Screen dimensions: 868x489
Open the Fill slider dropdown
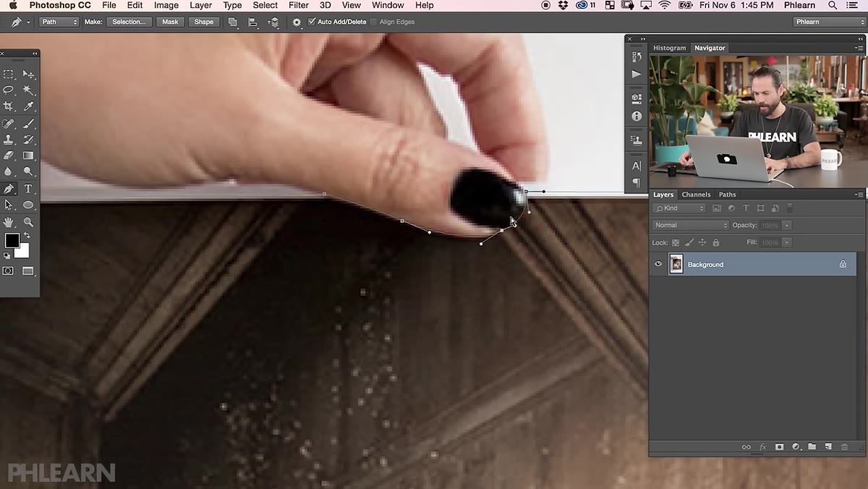(x=787, y=243)
